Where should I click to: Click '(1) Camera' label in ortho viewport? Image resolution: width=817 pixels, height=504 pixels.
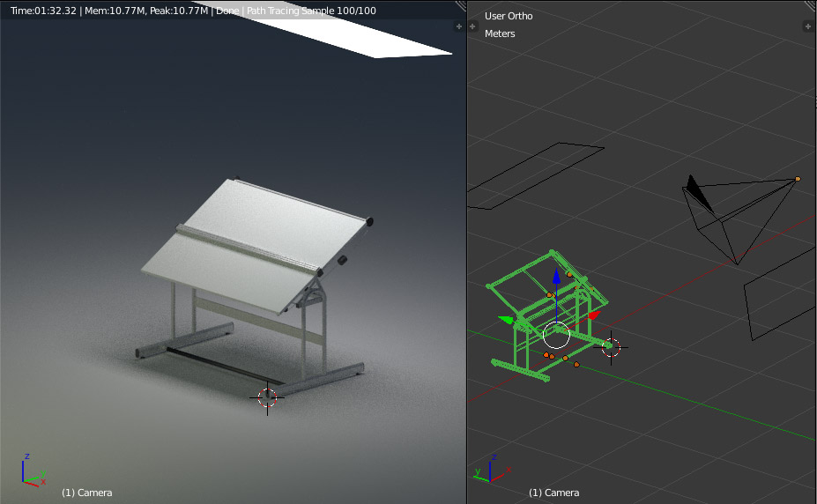point(553,493)
